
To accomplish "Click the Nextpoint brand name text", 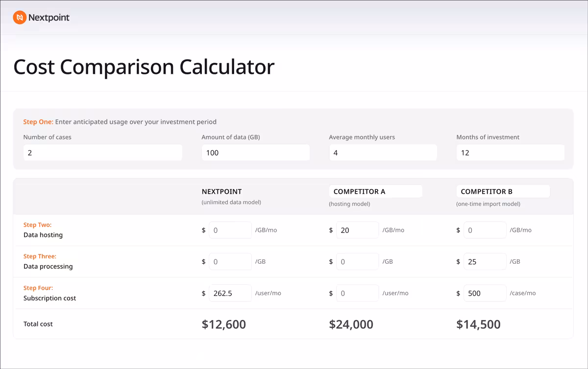I will [49, 18].
